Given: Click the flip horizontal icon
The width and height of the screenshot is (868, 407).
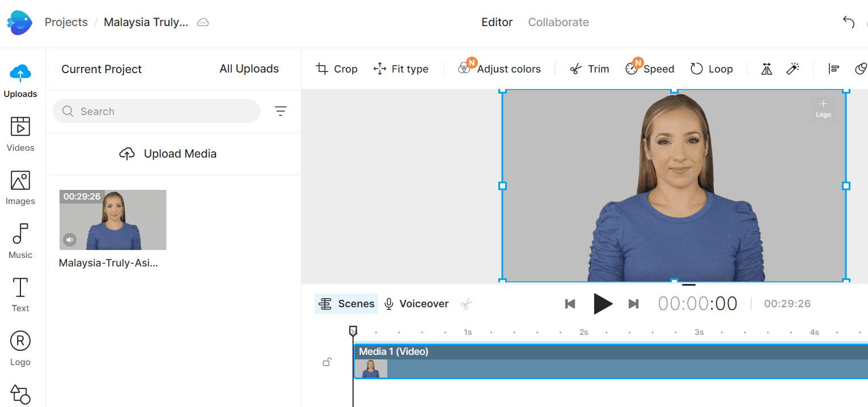Looking at the screenshot, I should pos(767,69).
